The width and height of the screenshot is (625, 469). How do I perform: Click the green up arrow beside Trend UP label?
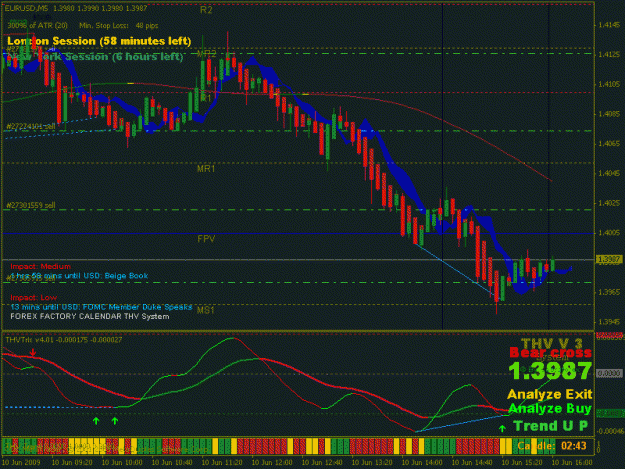[x=502, y=428]
